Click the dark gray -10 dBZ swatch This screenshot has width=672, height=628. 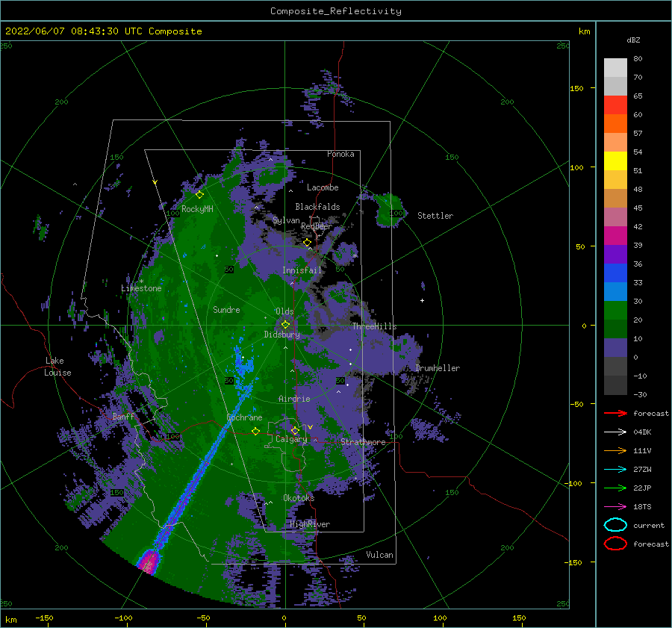tap(615, 385)
